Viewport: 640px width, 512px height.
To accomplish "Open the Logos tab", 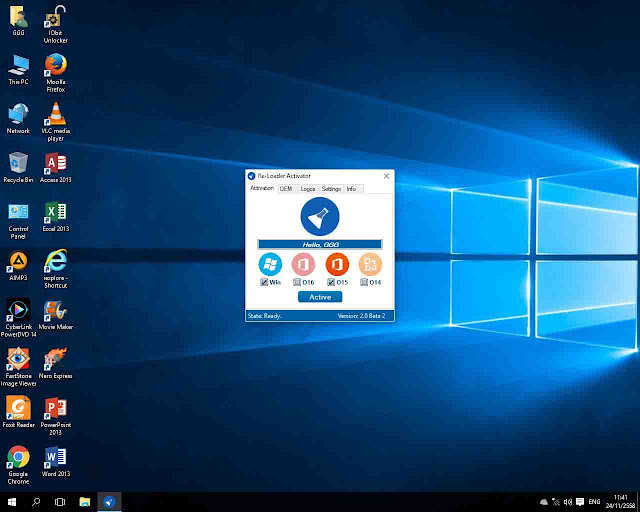I will tap(308, 189).
